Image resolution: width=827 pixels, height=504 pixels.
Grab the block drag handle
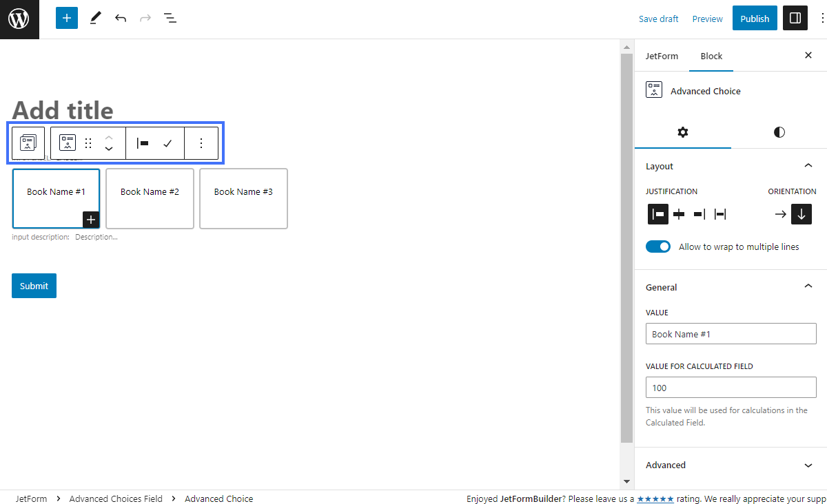pyautogui.click(x=88, y=143)
